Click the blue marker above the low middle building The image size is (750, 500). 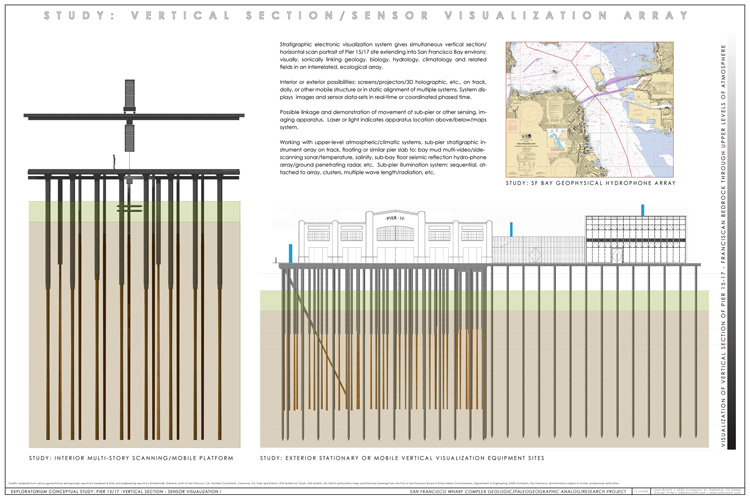(511, 229)
